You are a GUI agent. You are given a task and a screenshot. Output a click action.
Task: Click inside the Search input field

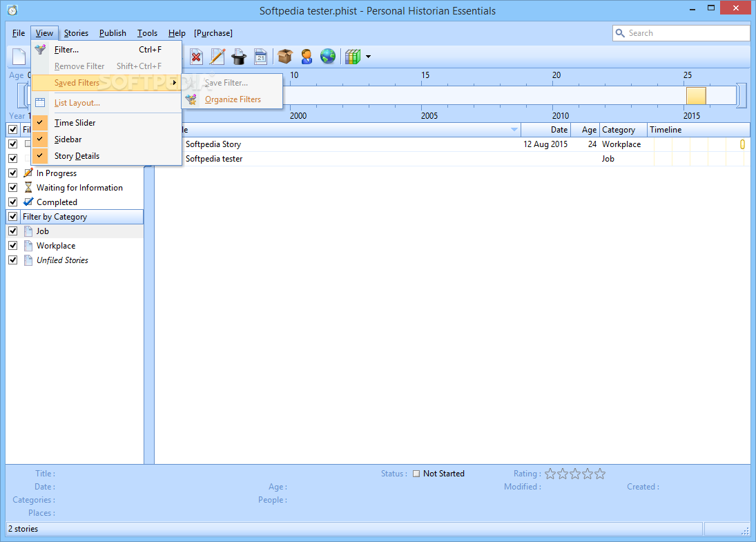point(681,32)
